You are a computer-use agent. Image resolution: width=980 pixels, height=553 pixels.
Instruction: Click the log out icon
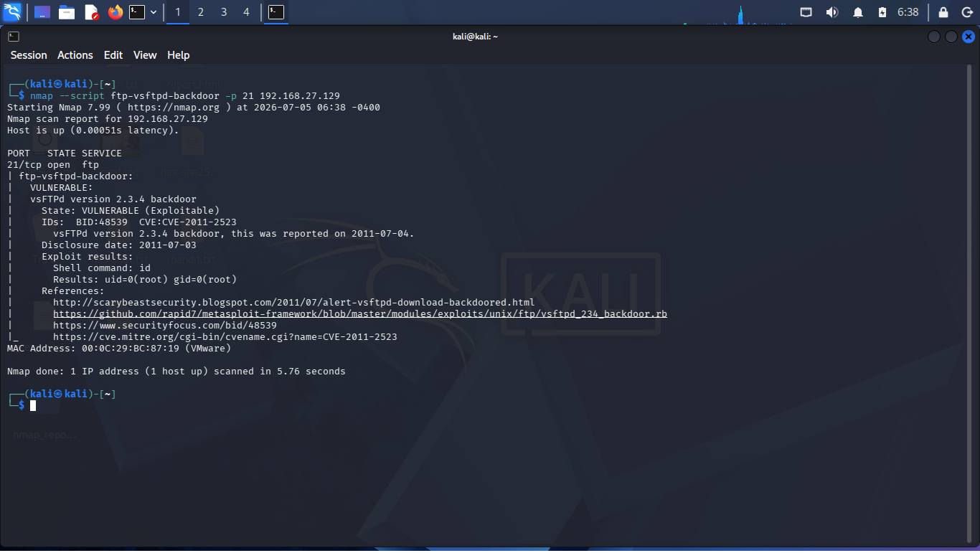pyautogui.click(x=966, y=12)
